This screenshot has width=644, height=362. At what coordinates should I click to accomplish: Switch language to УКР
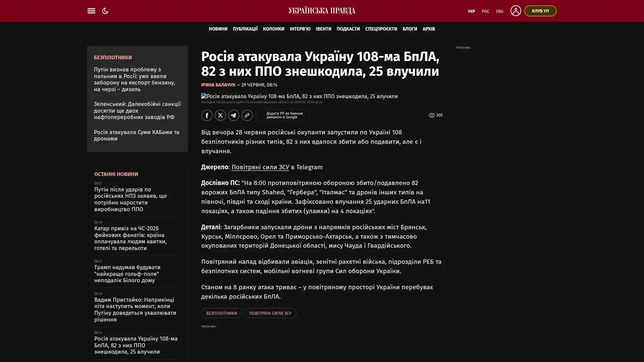pyautogui.click(x=471, y=11)
